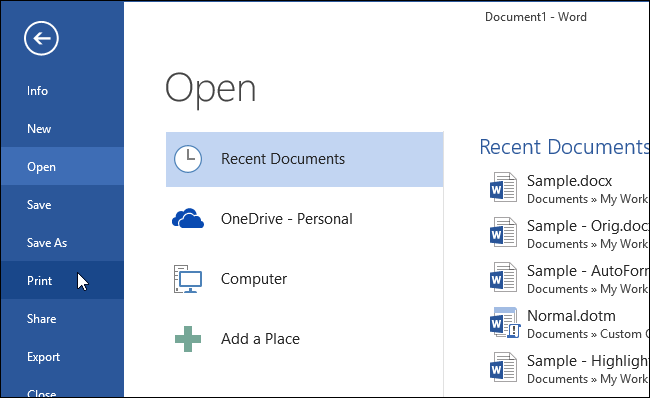Screen dimensions: 650x398
Task: Open the Info page in sidebar
Action: pyautogui.click(x=62, y=91)
